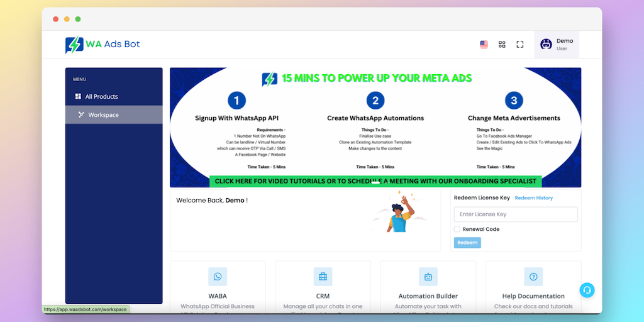This screenshot has height=322, width=644.
Task: Click the All Products grid icon
Action: (x=78, y=96)
